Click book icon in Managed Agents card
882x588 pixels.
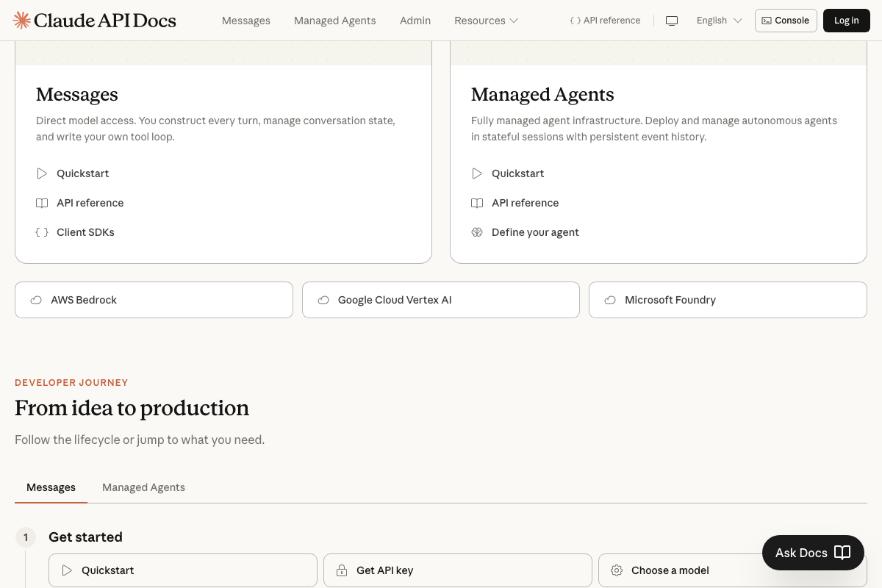[x=477, y=203]
